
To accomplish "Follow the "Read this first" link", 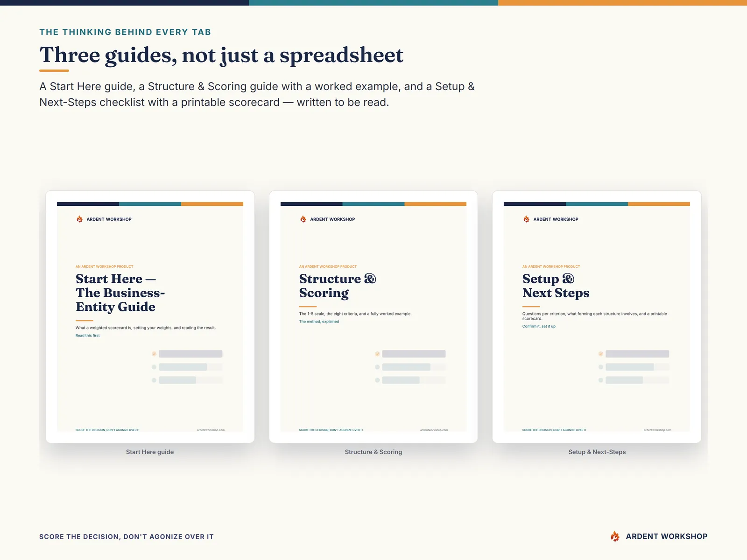I will point(88,336).
